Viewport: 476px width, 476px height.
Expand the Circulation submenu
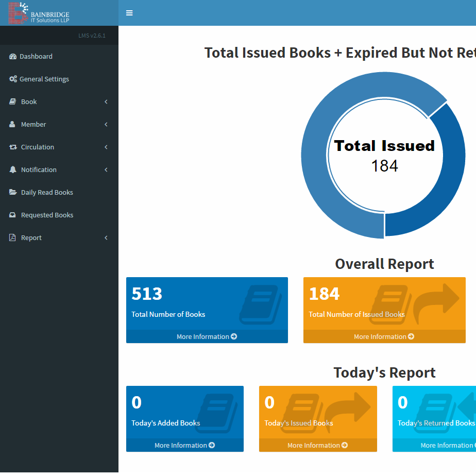106,147
